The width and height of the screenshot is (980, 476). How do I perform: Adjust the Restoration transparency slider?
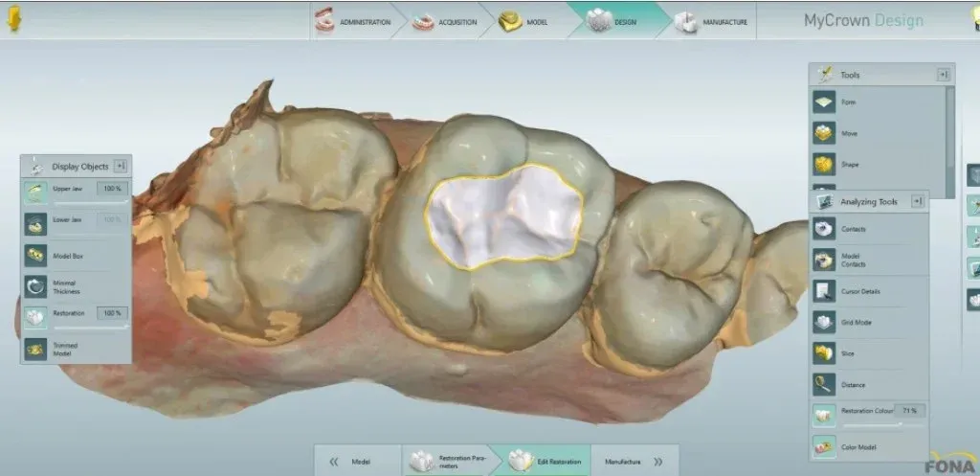[x=91, y=327]
